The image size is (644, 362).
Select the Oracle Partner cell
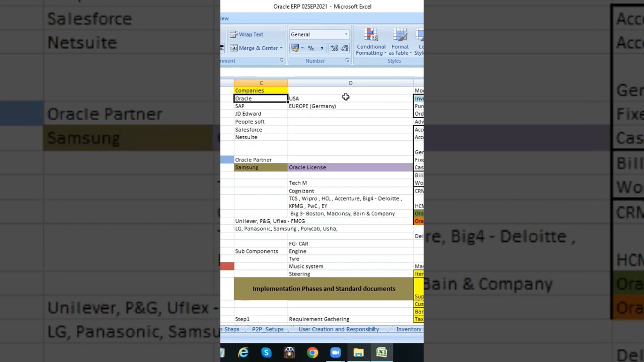(x=261, y=160)
